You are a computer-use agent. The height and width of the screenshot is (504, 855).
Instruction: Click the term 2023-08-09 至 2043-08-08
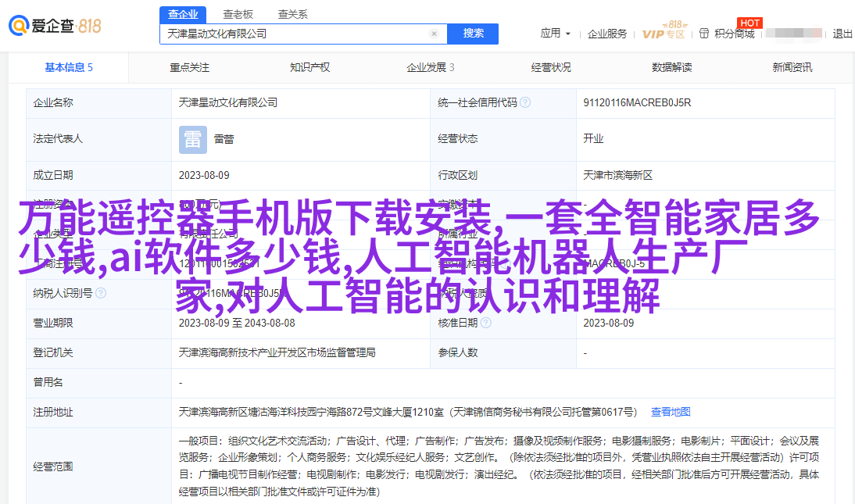[237, 323]
